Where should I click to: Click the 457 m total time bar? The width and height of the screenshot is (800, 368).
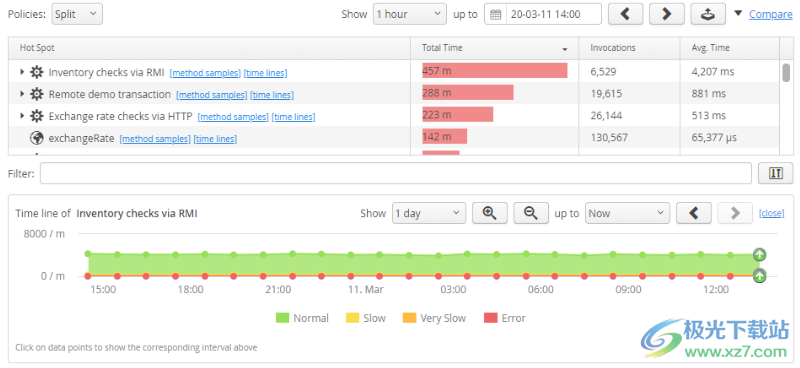pos(495,71)
